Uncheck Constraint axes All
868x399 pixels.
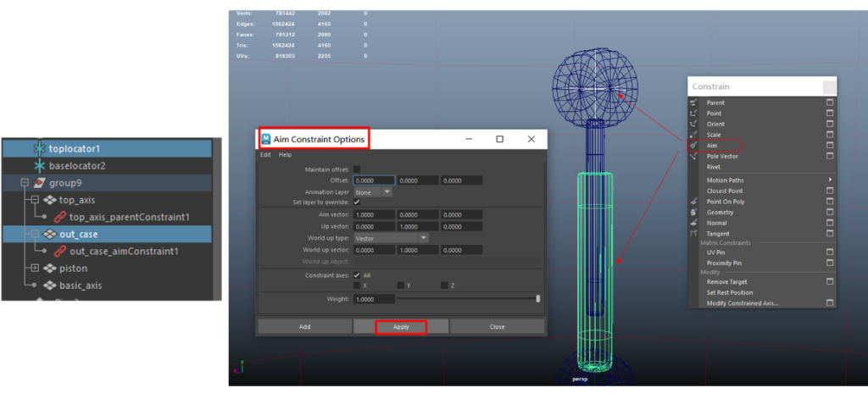357,275
